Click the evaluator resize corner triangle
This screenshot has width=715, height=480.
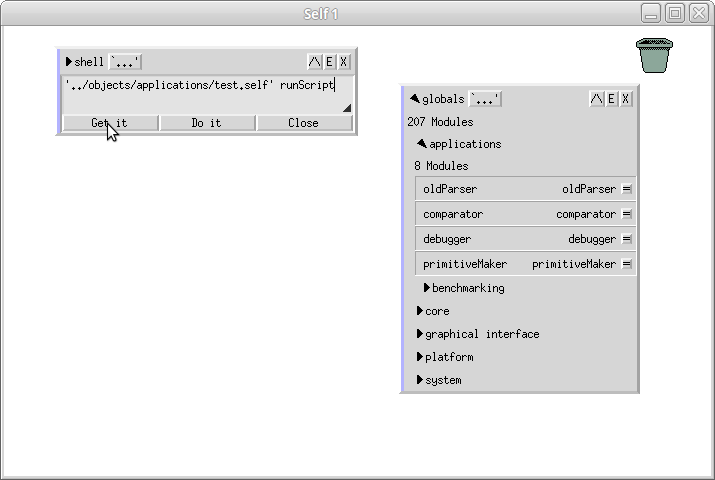coord(347,108)
